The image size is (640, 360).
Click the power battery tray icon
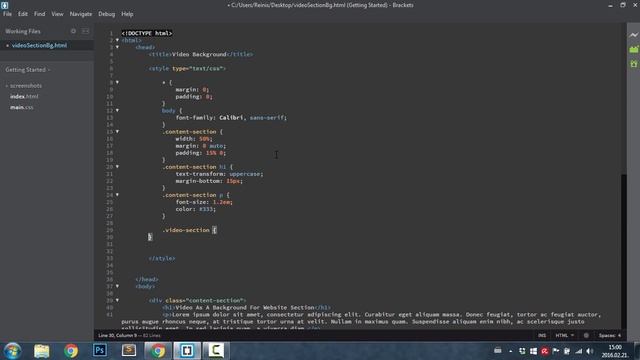click(x=567, y=351)
